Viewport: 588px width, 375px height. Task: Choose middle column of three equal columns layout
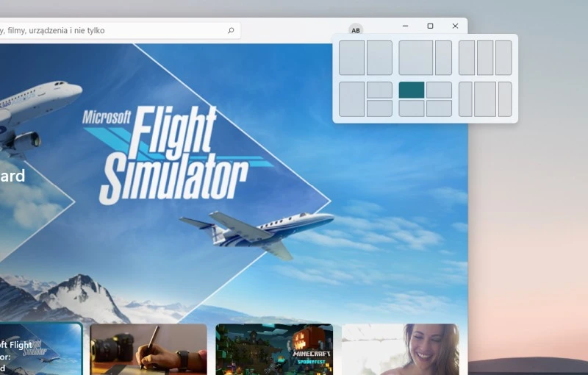485,58
